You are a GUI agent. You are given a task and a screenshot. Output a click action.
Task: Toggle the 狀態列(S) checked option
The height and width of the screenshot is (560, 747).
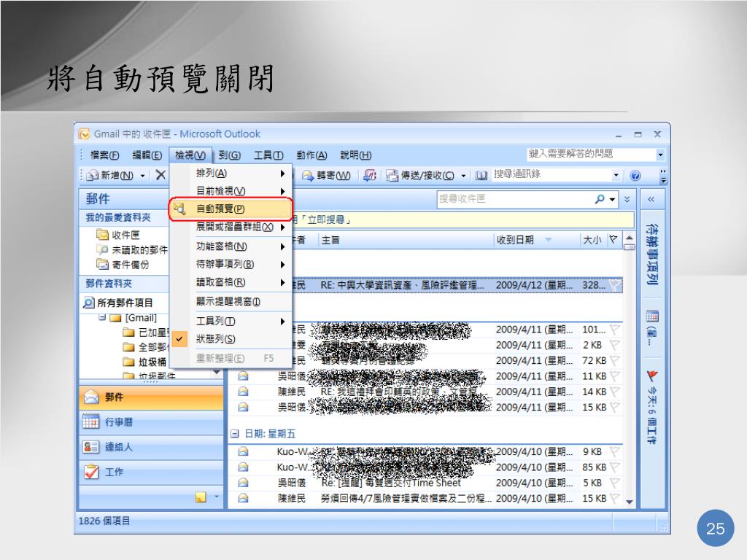(x=231, y=339)
